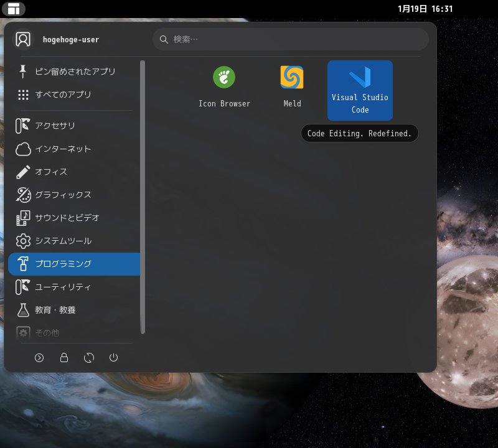Open the Applications menu in the top-left corner
This screenshot has width=498, height=448.
[14, 9]
